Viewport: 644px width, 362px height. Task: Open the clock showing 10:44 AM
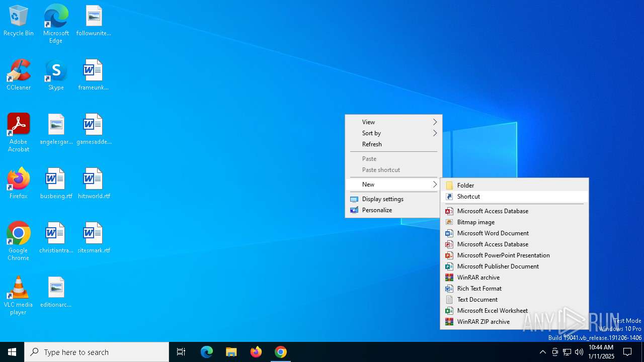click(601, 352)
